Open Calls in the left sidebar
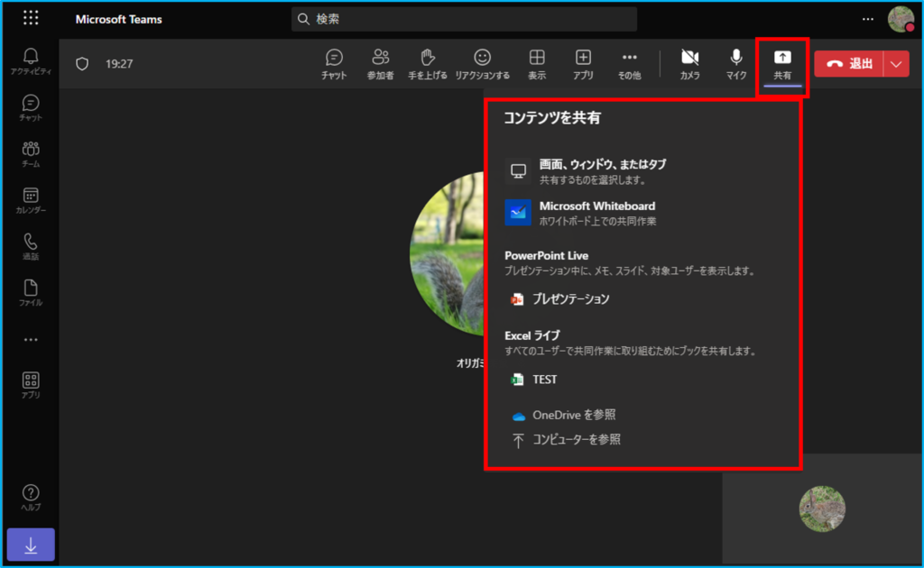 point(31,246)
